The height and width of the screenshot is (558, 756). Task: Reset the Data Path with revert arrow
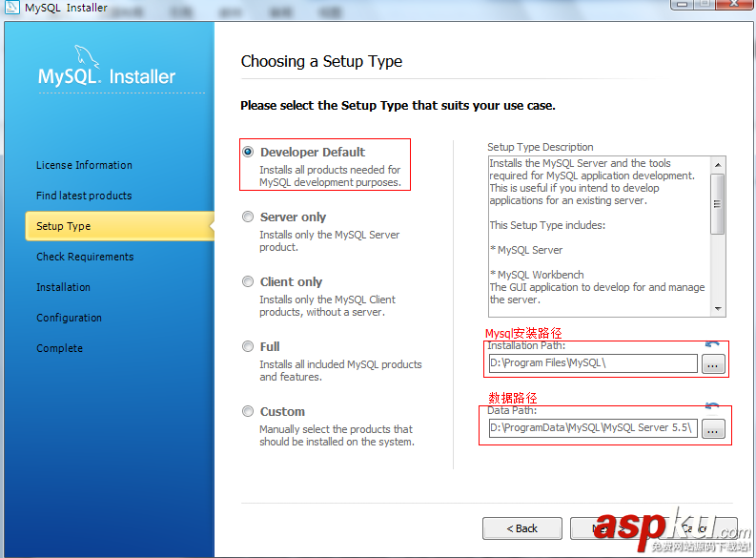pos(712,406)
